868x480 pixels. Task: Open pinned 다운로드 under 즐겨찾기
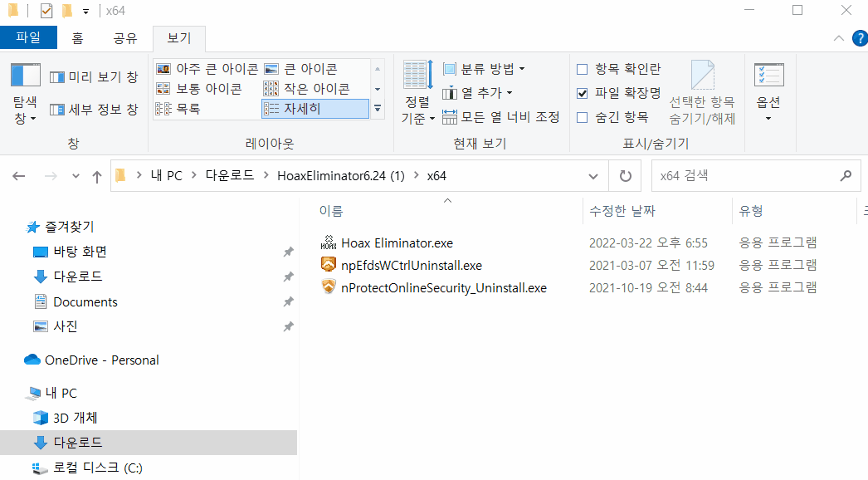click(x=77, y=277)
